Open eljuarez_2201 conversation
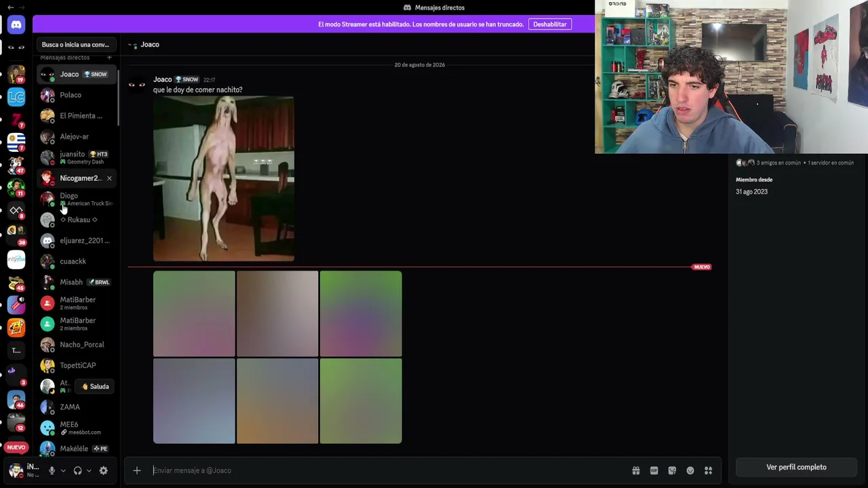Screen dimensions: 868x488 point(77,241)
